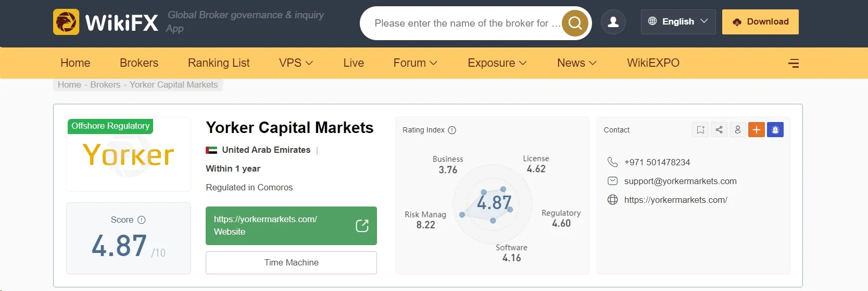Screen dimensions: 868x291
Task: Click the person refresh icon
Action: [738, 130]
